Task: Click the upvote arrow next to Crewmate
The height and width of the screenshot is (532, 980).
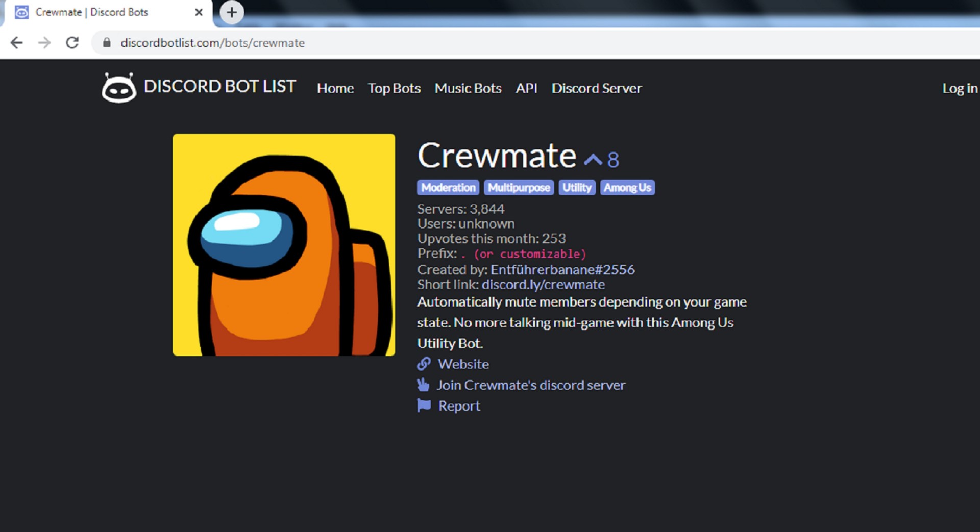Action: [x=593, y=160]
